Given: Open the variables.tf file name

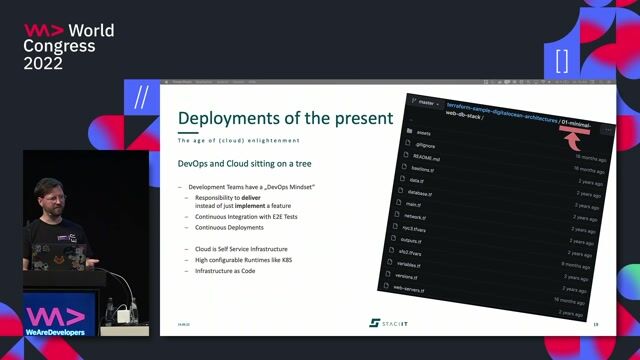Looking at the screenshot, I should coord(409,264).
